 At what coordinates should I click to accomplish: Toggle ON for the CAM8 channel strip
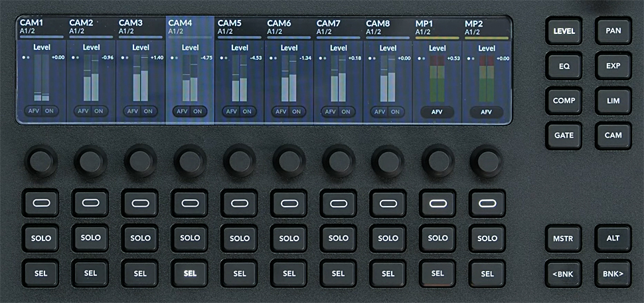[395, 111]
